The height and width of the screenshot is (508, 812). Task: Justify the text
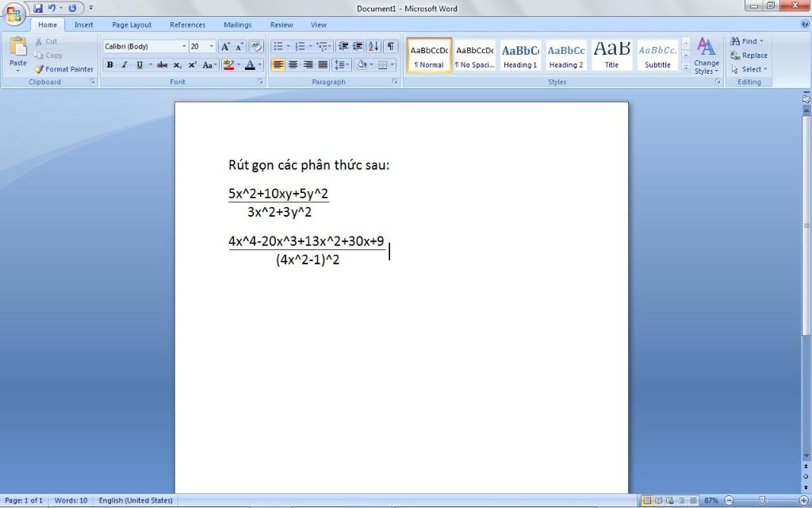(324, 65)
